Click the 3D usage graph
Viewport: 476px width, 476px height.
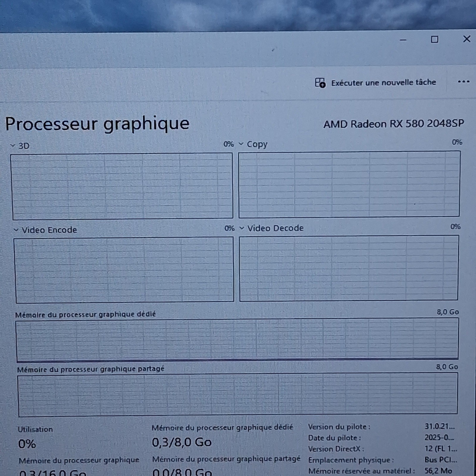click(122, 186)
